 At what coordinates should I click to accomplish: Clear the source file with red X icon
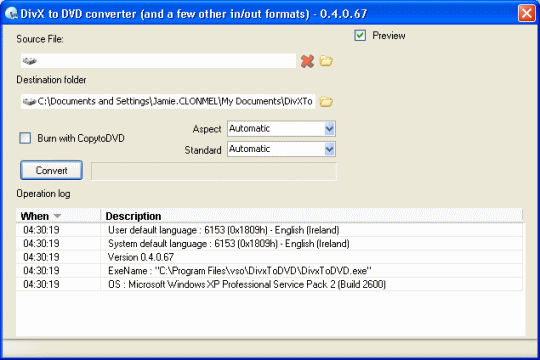[x=307, y=61]
